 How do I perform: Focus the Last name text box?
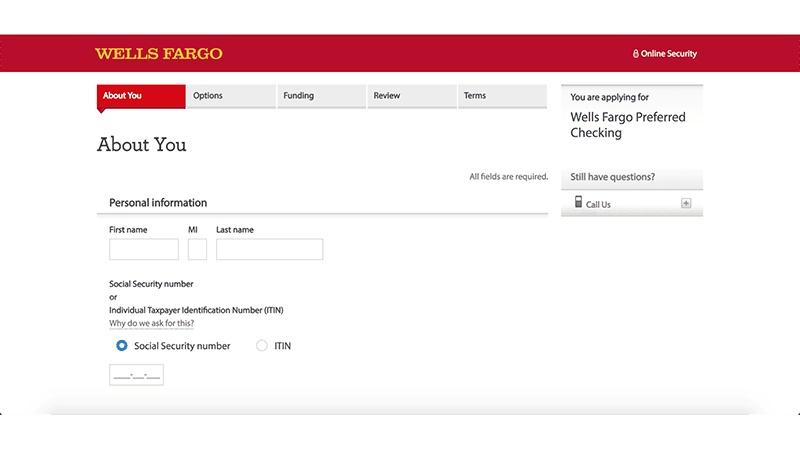coord(269,249)
